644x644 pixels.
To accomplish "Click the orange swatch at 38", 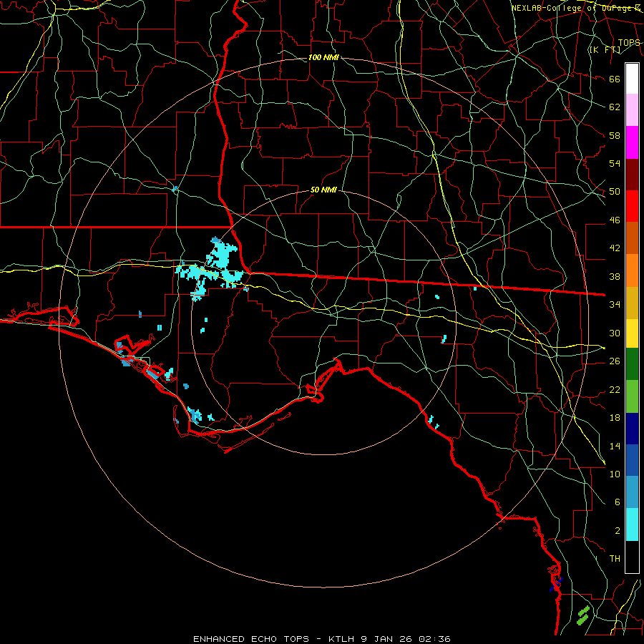I will [x=632, y=270].
